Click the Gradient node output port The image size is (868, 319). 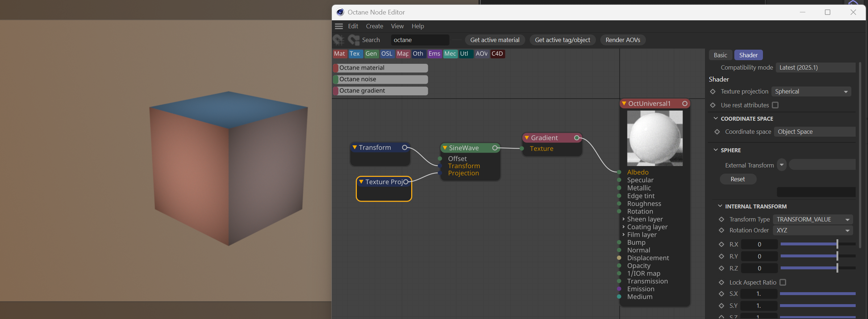tap(577, 138)
